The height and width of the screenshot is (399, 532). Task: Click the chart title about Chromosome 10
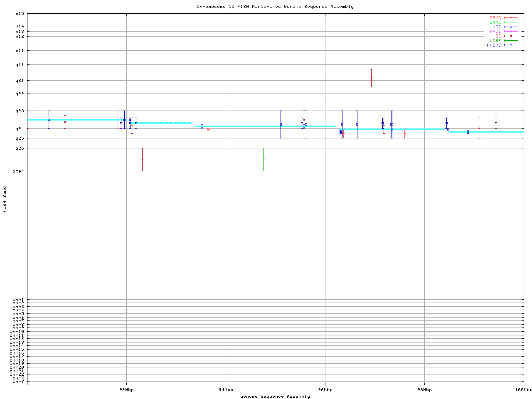pos(275,7)
